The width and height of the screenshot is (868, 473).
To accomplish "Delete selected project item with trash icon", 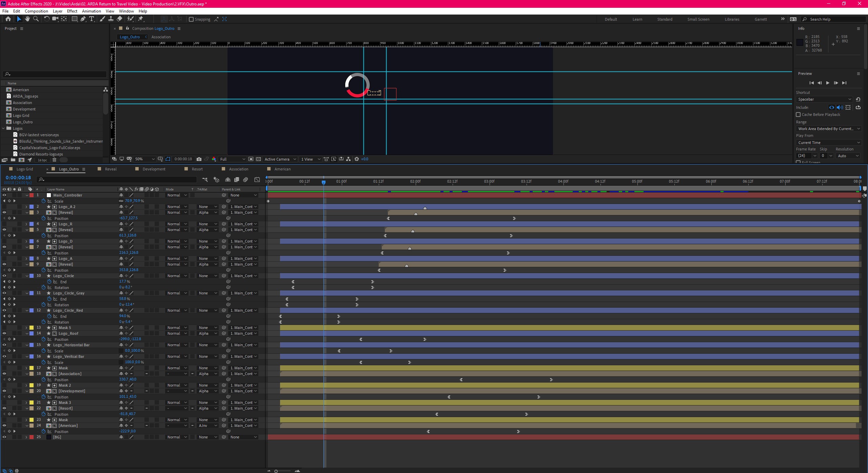I will tap(54, 160).
